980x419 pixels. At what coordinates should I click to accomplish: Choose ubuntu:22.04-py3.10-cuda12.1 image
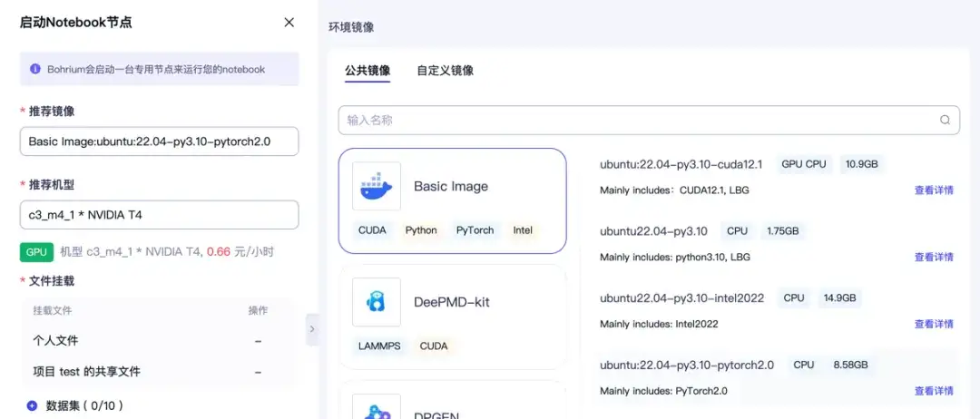[x=681, y=164]
